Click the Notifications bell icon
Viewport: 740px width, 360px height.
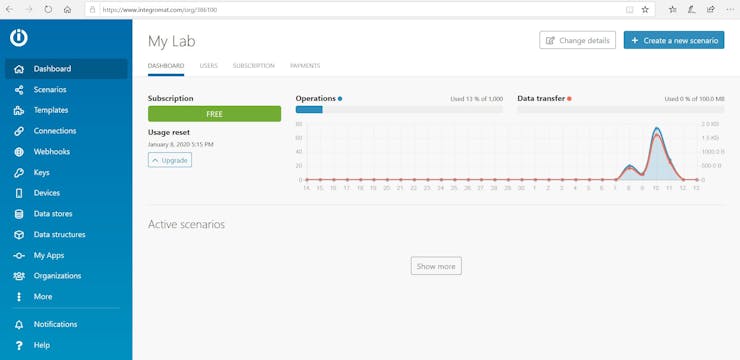point(19,325)
